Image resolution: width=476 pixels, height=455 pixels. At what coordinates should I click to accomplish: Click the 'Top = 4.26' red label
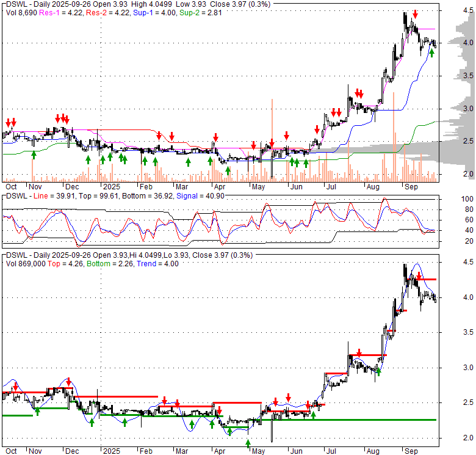pyautogui.click(x=65, y=264)
